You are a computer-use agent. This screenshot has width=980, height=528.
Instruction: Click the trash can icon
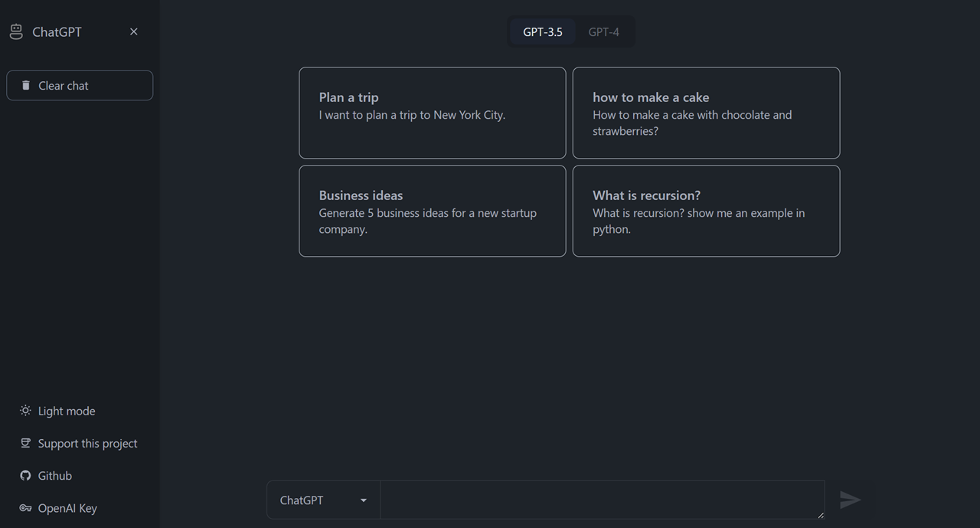[26, 85]
